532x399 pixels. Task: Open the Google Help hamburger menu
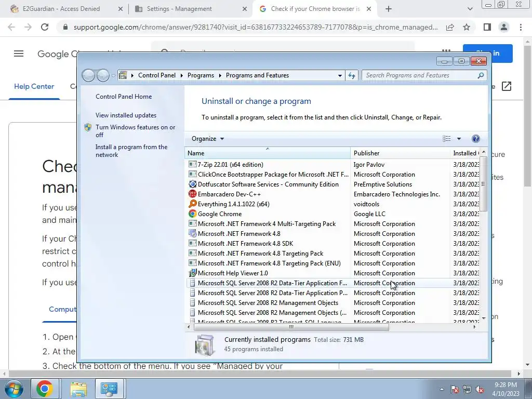pos(19,54)
